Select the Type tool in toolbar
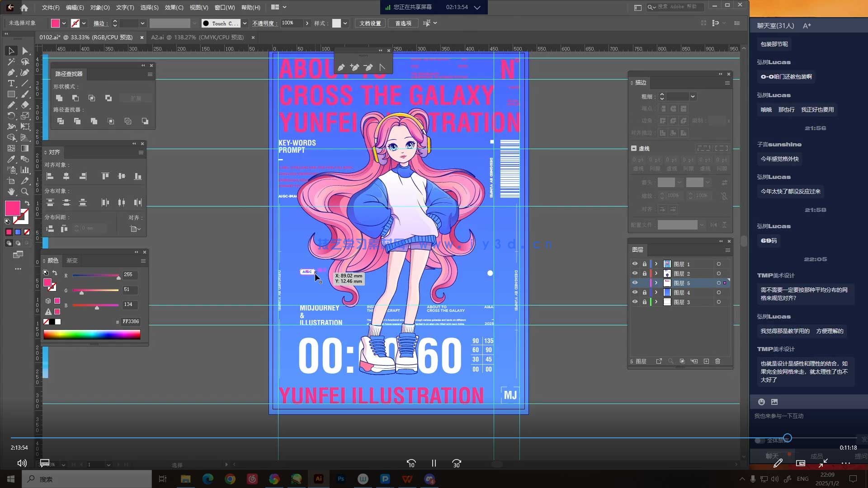The image size is (868, 488). [x=11, y=84]
